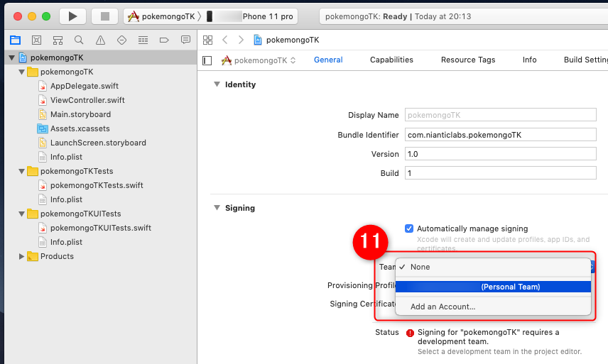Image resolution: width=608 pixels, height=364 pixels.
Task: Switch to the Info tab
Action: [x=530, y=60]
